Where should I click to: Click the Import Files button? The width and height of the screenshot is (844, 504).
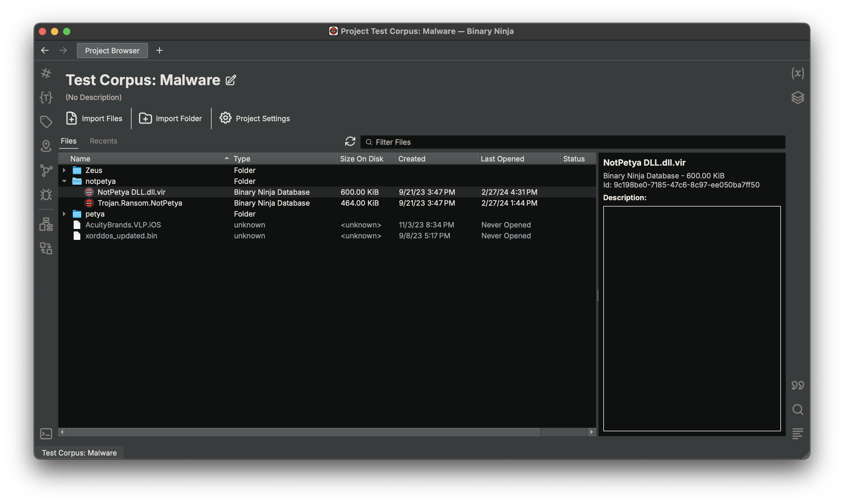click(94, 118)
